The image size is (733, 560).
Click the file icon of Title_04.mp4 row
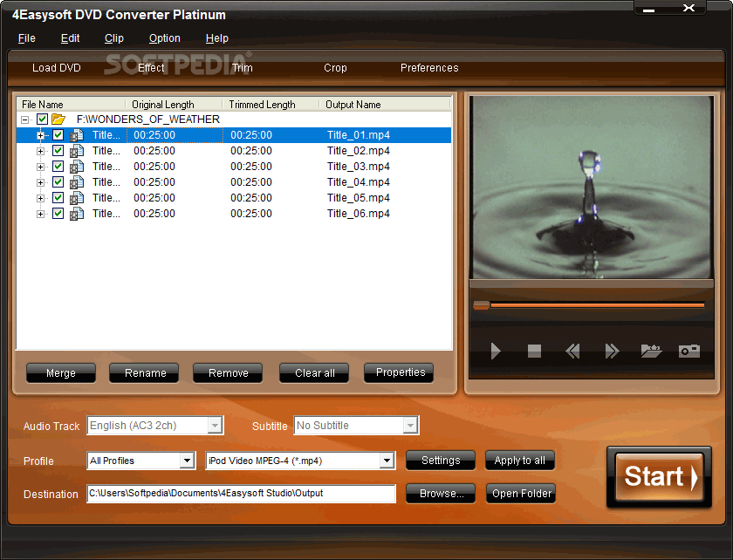[x=77, y=182]
